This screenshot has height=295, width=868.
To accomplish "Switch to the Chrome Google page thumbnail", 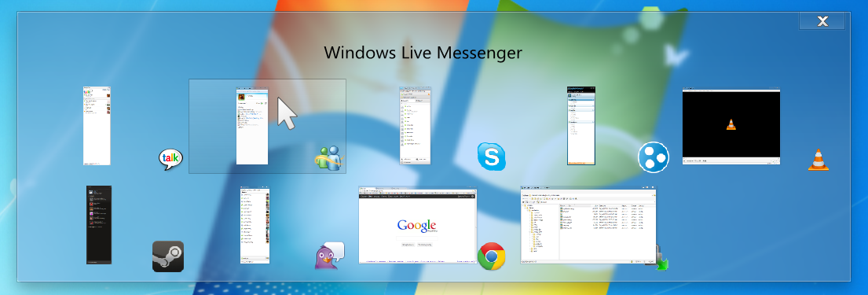I will pos(417,225).
